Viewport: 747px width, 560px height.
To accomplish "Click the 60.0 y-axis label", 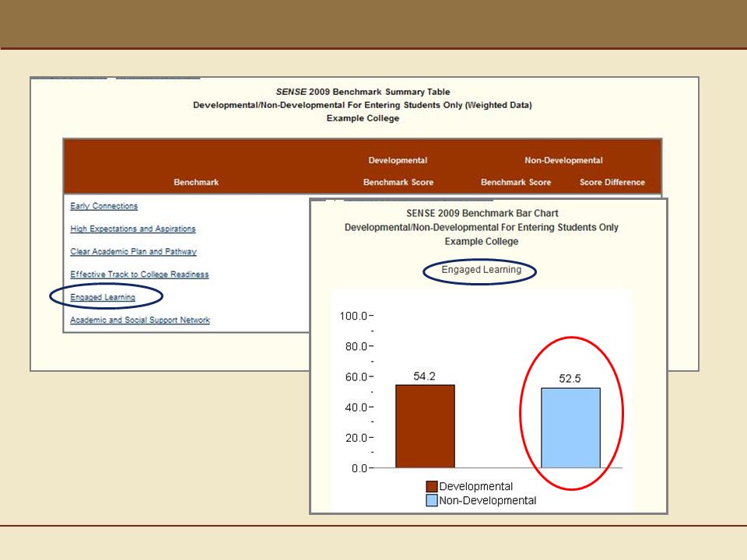I will (x=356, y=376).
